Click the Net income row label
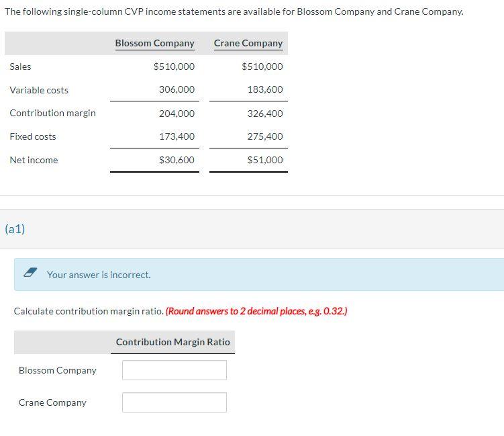The height and width of the screenshot is (436, 504). coord(34,160)
